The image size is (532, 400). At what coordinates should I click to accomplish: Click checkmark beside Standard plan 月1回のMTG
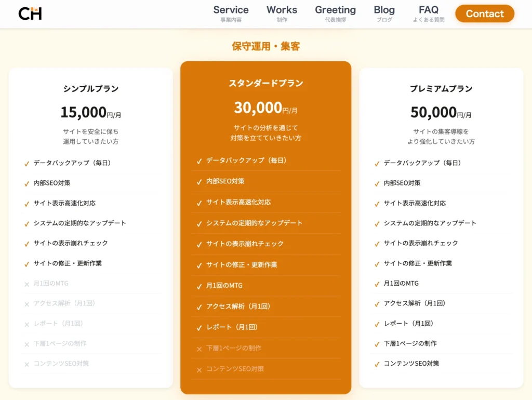tap(199, 286)
